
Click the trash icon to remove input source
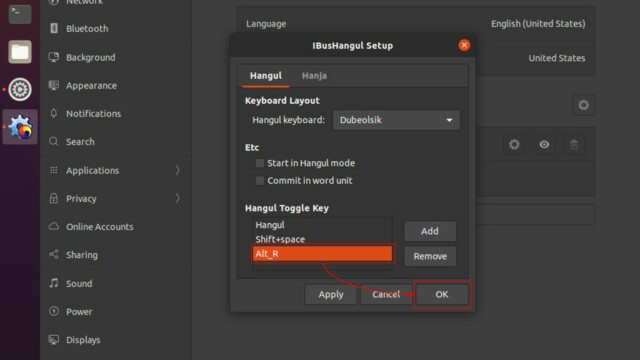[574, 144]
